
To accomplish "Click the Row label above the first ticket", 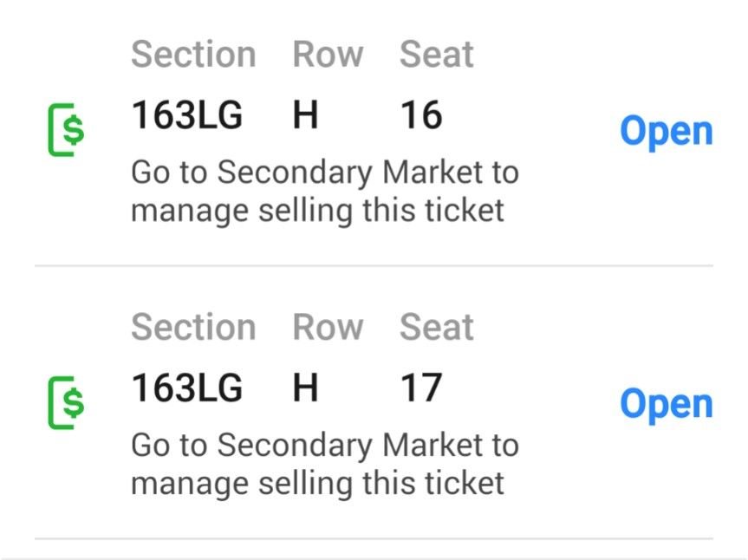I will point(328,54).
